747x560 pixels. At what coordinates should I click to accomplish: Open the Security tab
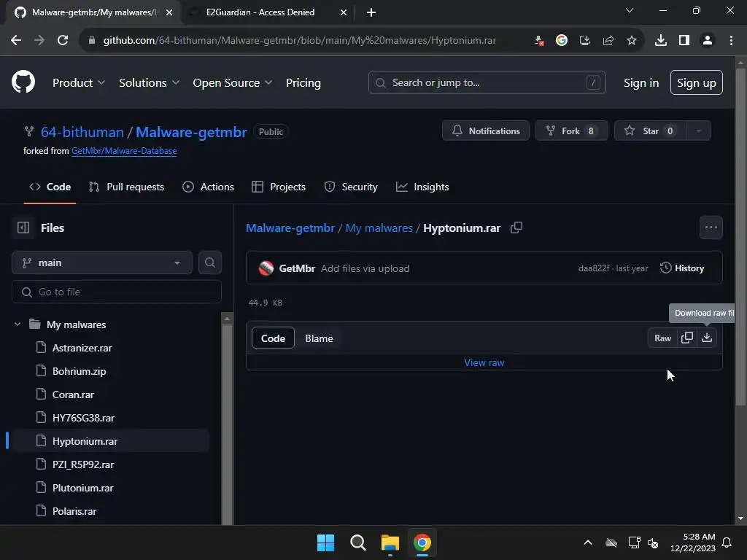[x=351, y=187]
